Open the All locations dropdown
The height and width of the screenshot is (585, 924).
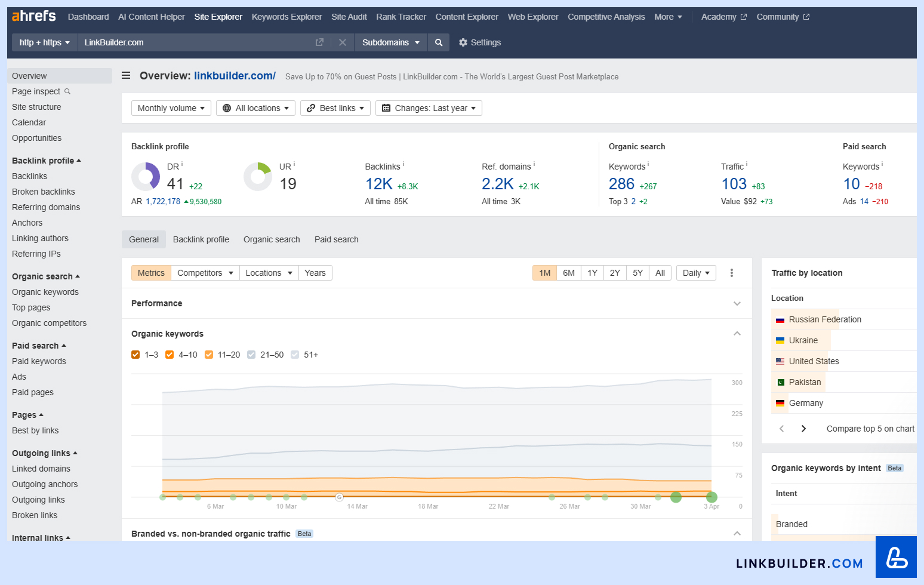point(255,108)
